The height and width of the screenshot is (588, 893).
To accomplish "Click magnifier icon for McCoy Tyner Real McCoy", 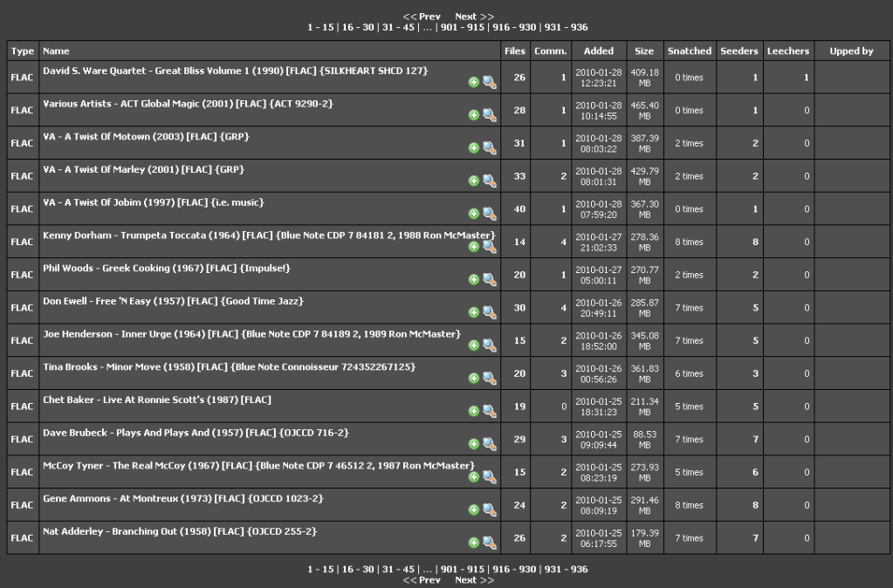I will (x=489, y=477).
